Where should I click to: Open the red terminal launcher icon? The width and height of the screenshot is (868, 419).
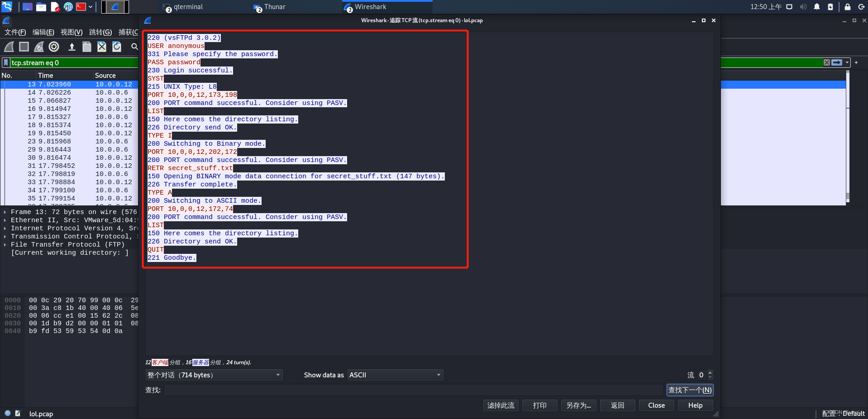click(x=81, y=7)
